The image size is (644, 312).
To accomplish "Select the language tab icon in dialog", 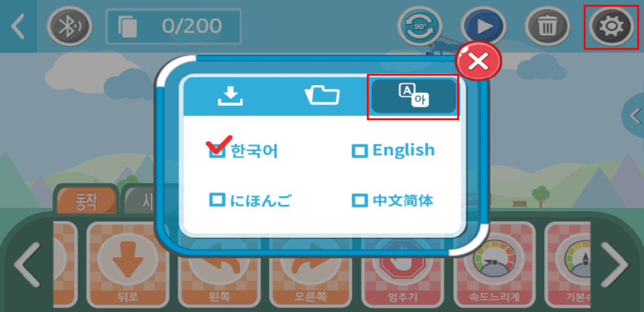I will [x=414, y=96].
